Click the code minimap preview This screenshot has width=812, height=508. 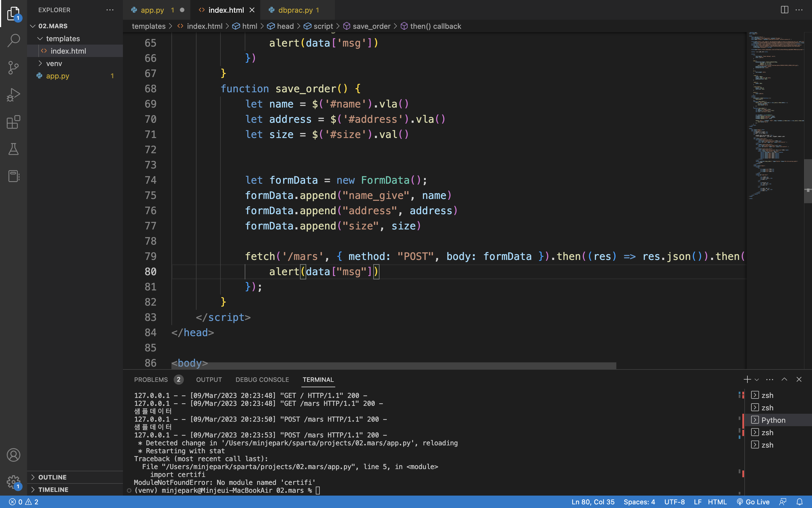(775, 116)
